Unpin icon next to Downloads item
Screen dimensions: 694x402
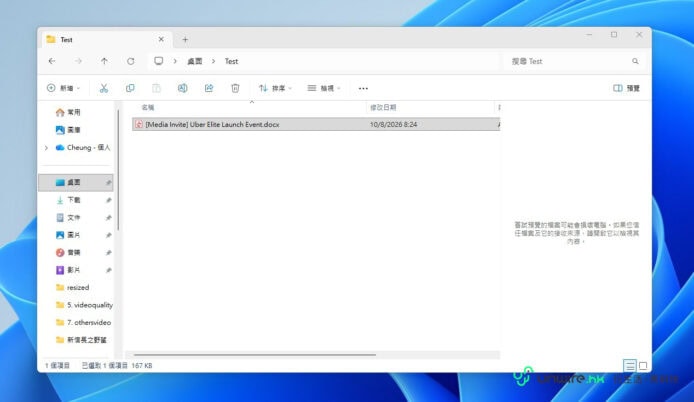click(x=108, y=200)
